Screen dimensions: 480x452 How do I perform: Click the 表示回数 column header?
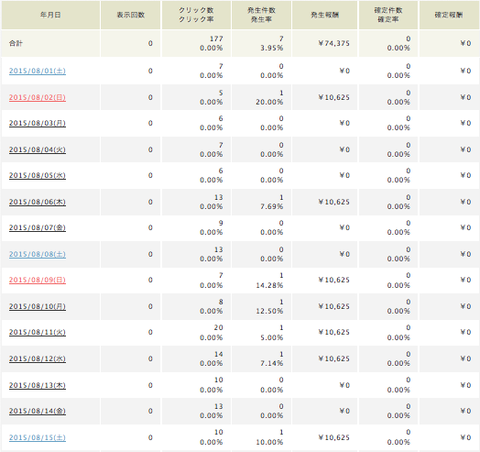pyautogui.click(x=131, y=15)
